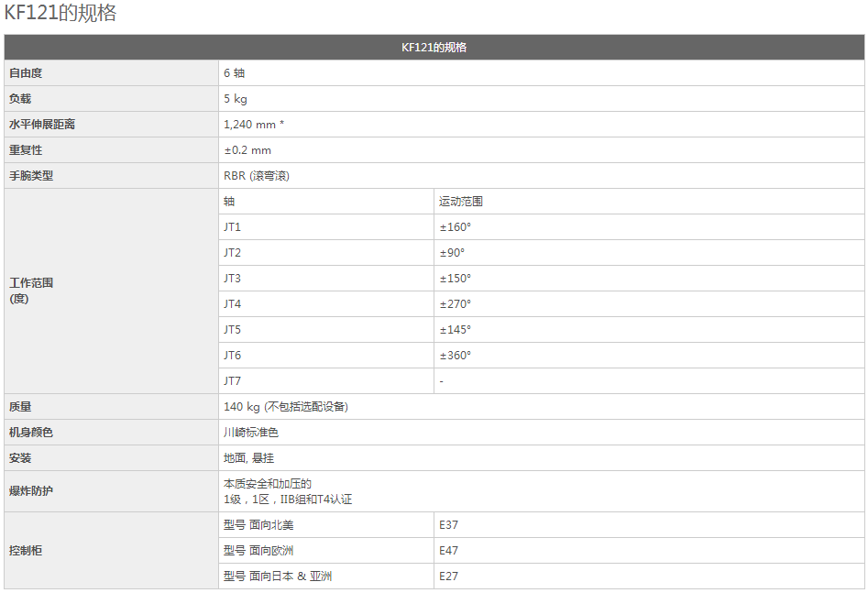This screenshot has width=868, height=593.
Task: Click the 运动范围 column header
Action: click(461, 201)
